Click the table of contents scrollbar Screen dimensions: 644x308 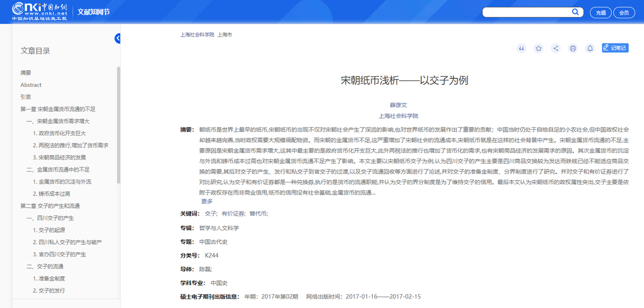(x=118, y=161)
